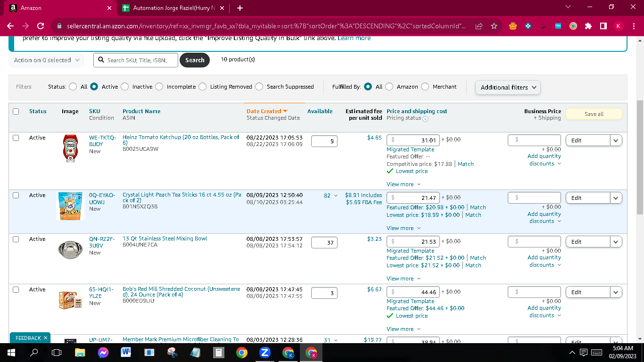Tick the checkbox for the Heinz Tomato Ketchup row

(x=16, y=138)
